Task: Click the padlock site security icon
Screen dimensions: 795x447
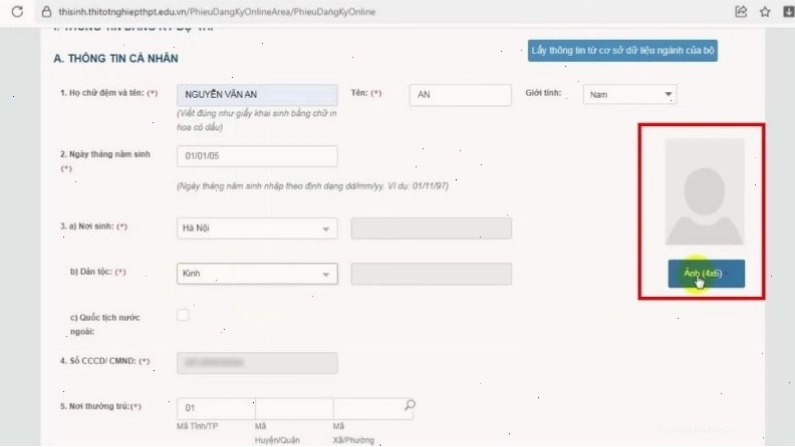Action: point(46,12)
